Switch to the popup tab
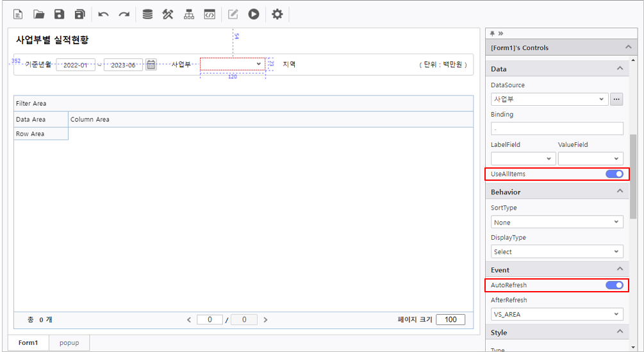The height and width of the screenshot is (352, 644). tap(69, 343)
